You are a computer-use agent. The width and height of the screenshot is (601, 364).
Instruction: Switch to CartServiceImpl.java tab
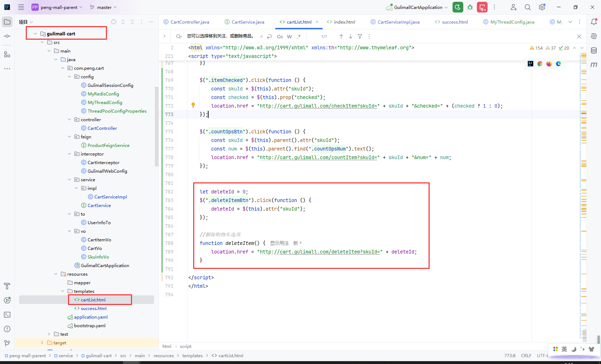pos(395,22)
